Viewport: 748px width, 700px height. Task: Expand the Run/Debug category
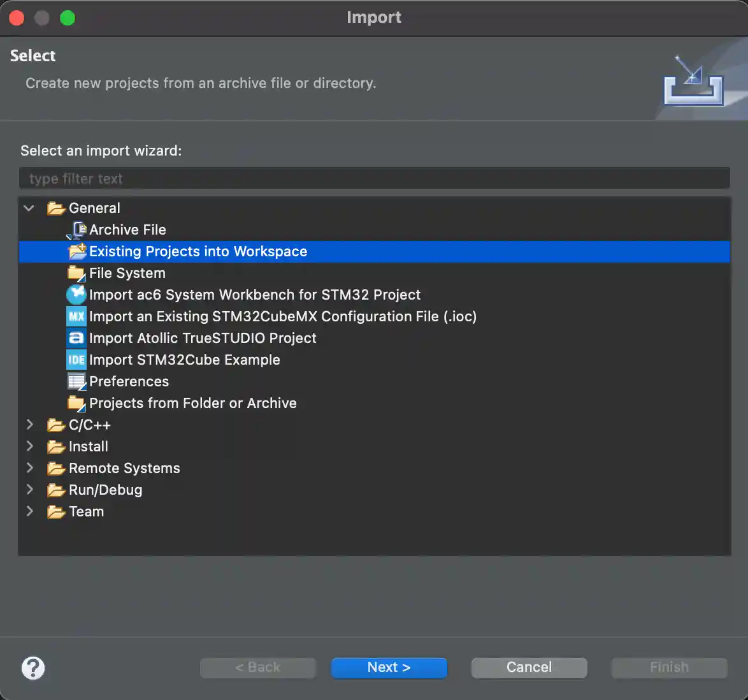tap(30, 490)
